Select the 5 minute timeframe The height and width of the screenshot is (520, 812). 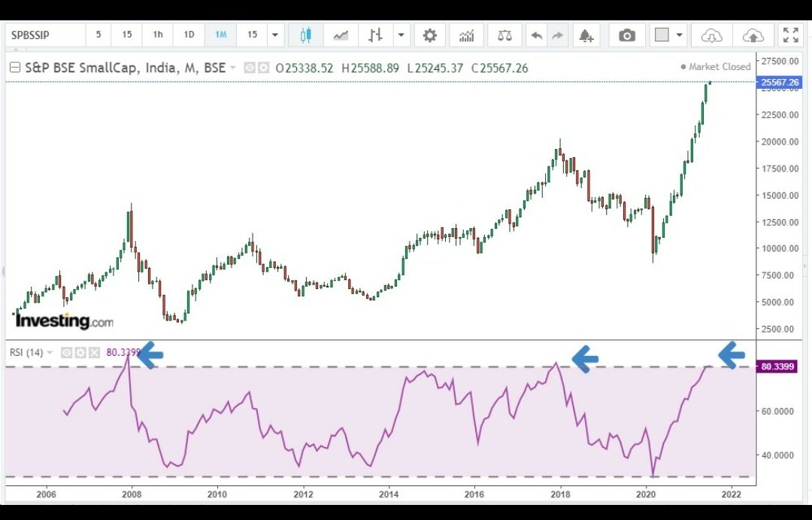point(98,35)
